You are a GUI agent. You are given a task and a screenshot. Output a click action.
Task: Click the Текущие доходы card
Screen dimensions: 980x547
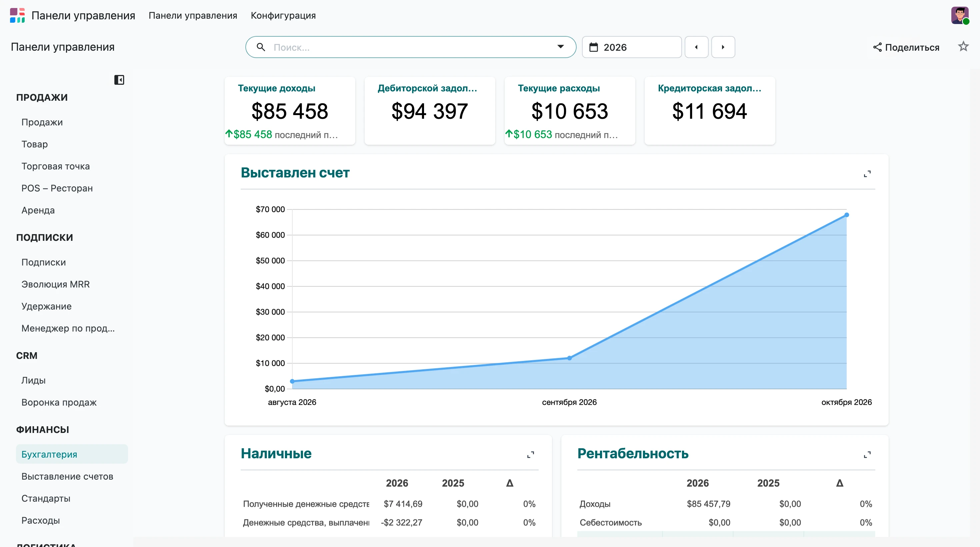pyautogui.click(x=290, y=111)
